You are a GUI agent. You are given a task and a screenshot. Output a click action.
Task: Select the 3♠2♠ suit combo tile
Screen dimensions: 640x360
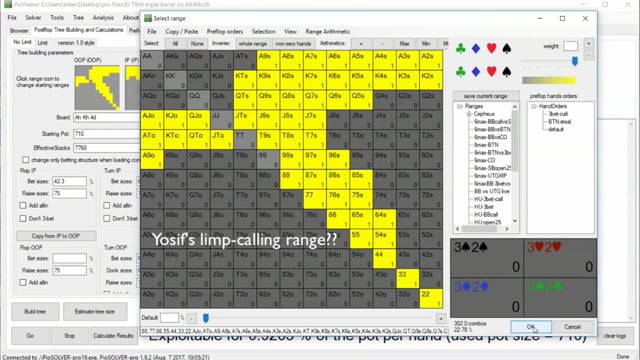coord(487,258)
